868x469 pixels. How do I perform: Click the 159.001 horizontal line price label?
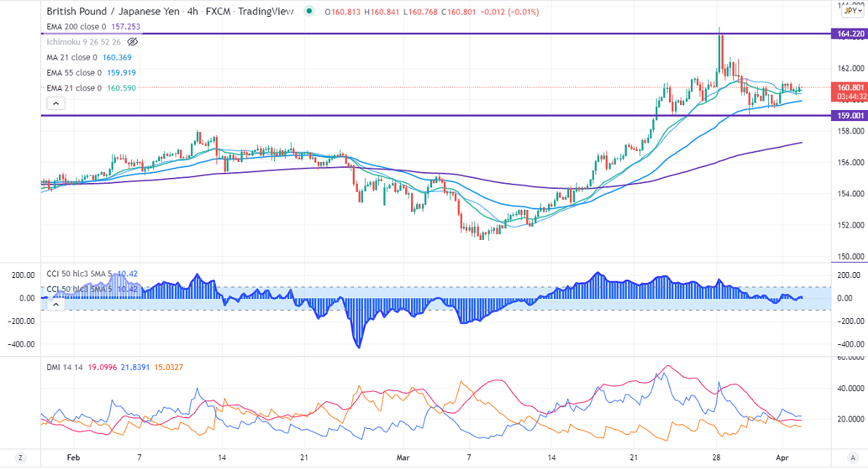point(850,116)
